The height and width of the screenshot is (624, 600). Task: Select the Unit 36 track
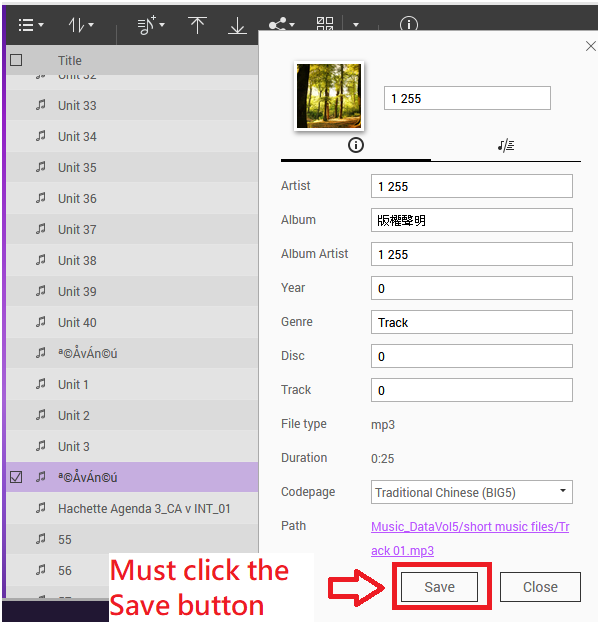coord(132,199)
